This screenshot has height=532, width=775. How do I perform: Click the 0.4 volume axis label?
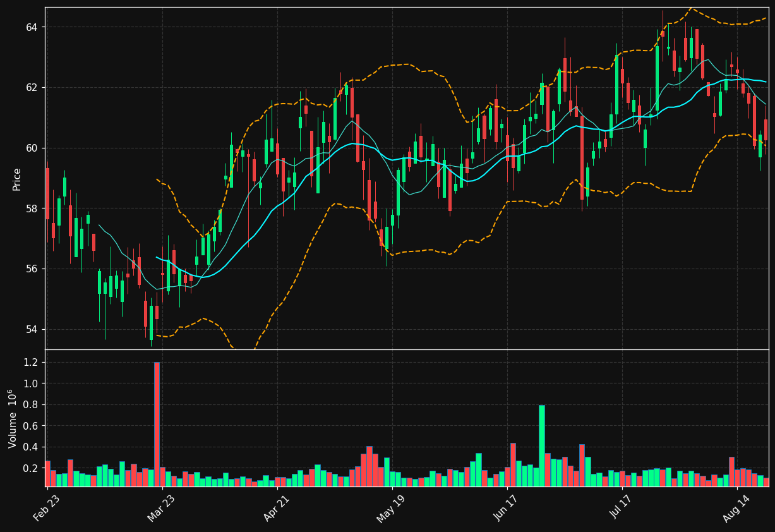click(31, 447)
